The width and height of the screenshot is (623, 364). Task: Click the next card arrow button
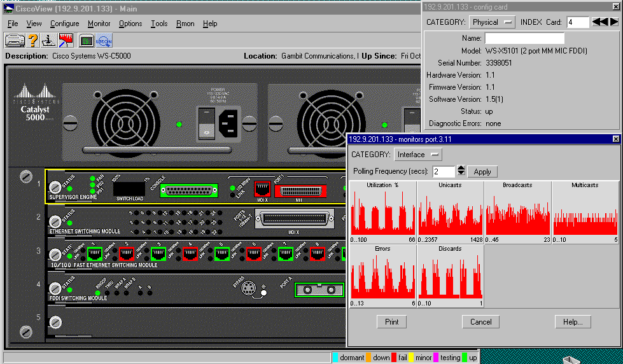pyautogui.click(x=614, y=22)
